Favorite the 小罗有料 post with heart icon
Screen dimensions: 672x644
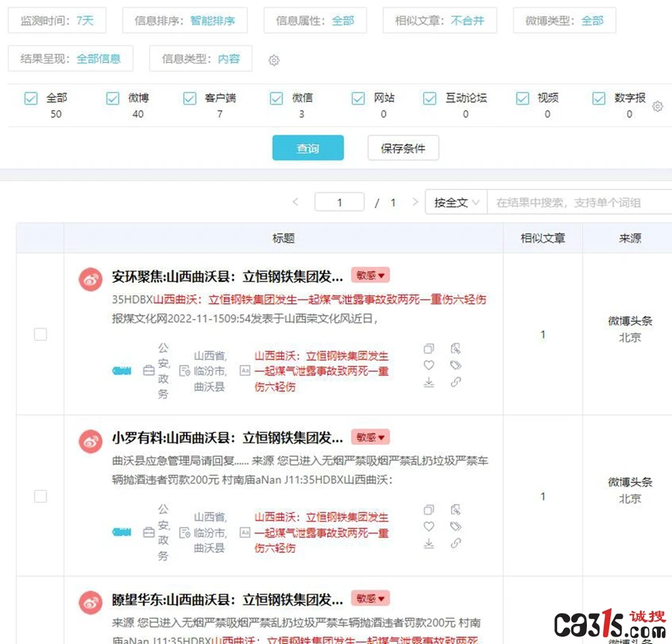pos(429,526)
